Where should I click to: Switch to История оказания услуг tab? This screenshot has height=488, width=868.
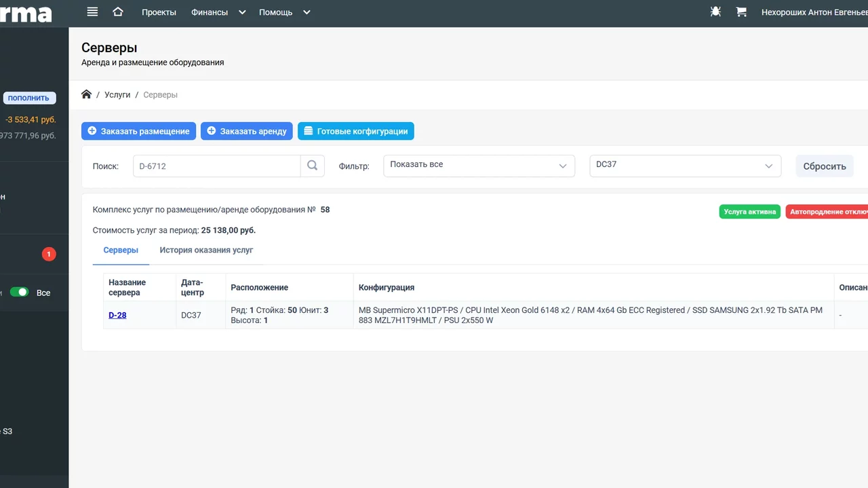pos(206,250)
